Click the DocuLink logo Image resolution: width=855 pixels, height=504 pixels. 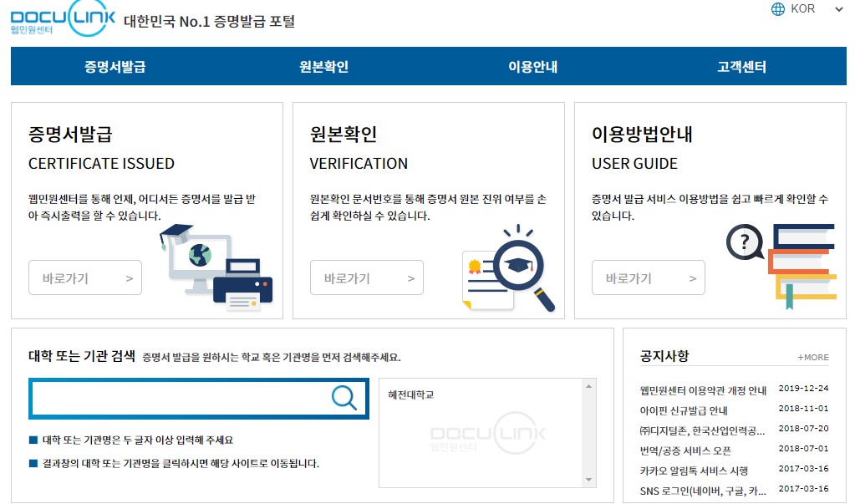[63, 18]
